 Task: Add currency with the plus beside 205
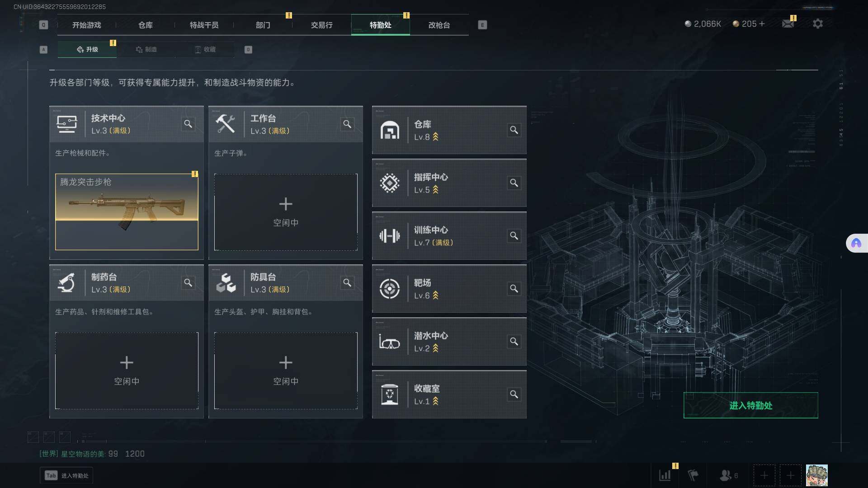coord(762,23)
